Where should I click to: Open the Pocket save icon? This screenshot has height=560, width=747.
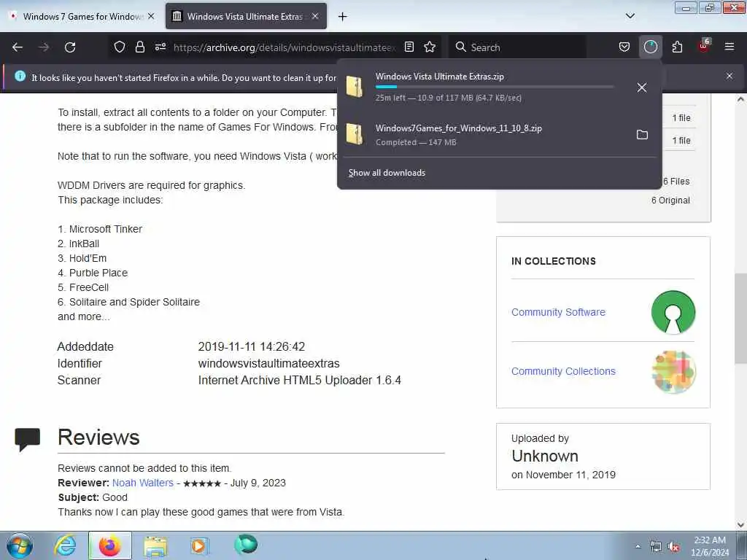pyautogui.click(x=624, y=47)
